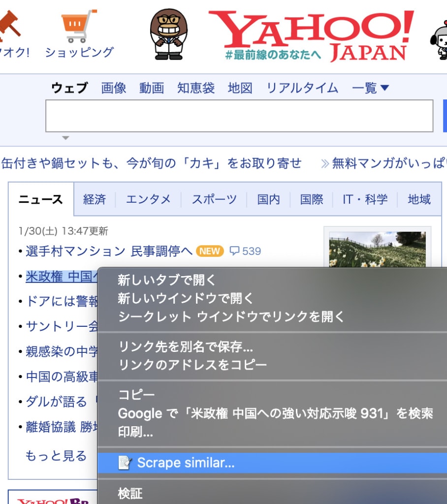
Task: Select the ニュース tab
Action: [x=40, y=199]
